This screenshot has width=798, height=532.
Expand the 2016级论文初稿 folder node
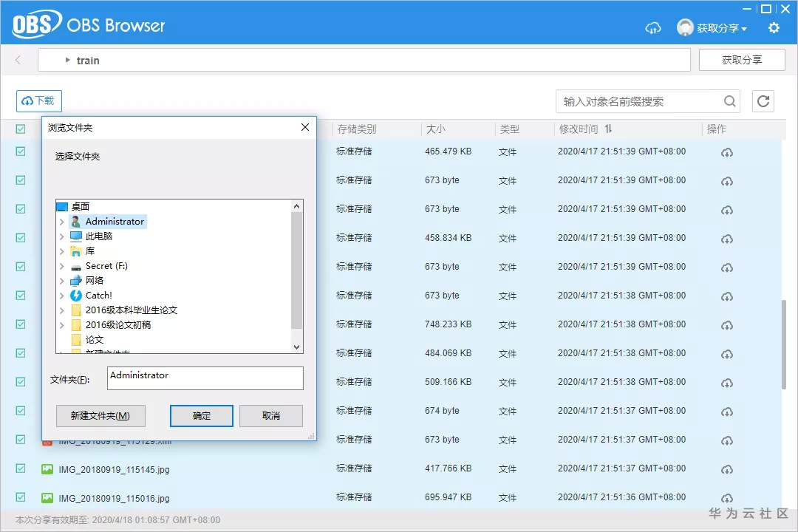tap(61, 325)
